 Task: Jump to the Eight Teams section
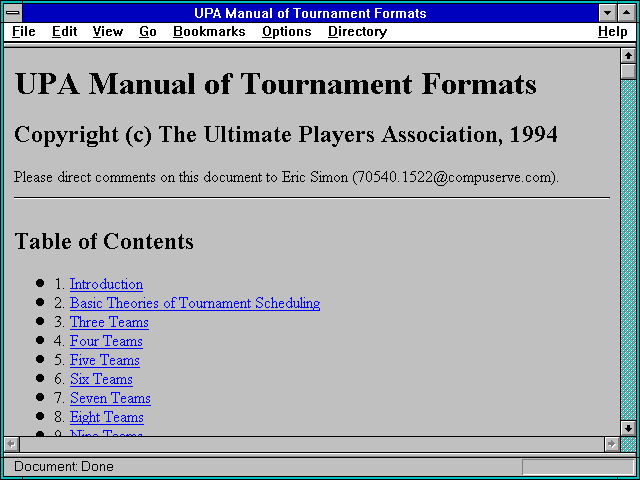[107, 417]
